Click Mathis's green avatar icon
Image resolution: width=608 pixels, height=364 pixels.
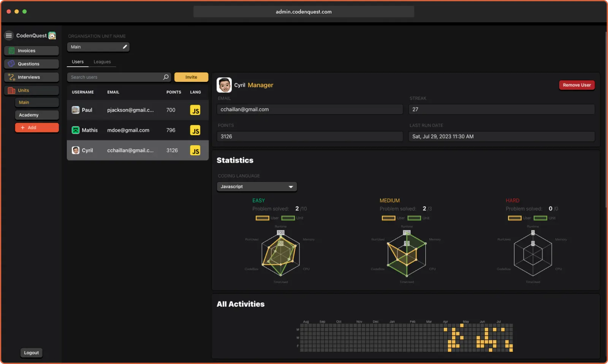pos(76,130)
